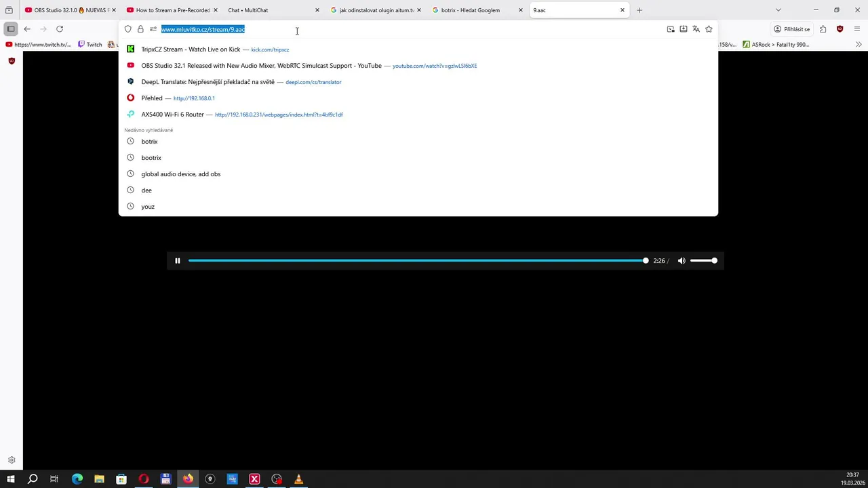Viewport: 868px width, 488px height.
Task: Open a new tab with plus button
Action: (x=639, y=10)
